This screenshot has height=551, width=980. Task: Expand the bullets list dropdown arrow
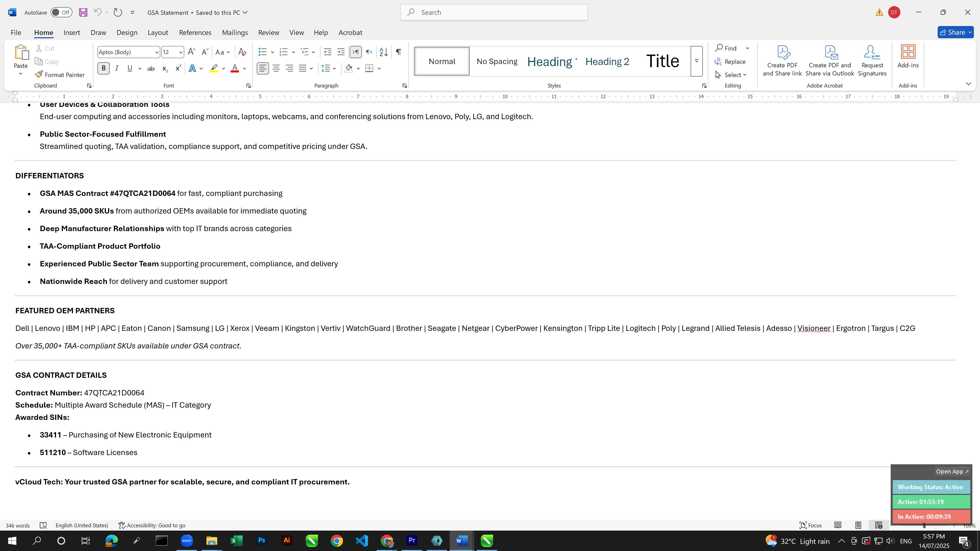(x=272, y=52)
